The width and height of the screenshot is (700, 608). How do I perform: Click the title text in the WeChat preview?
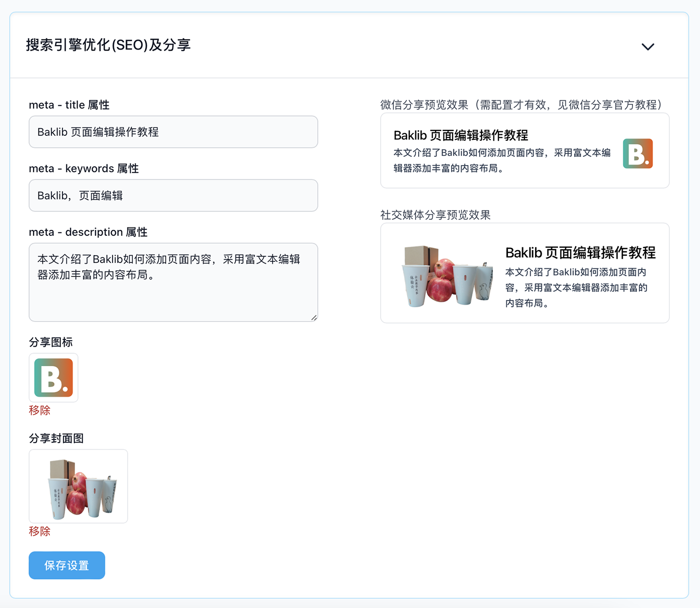click(x=461, y=135)
